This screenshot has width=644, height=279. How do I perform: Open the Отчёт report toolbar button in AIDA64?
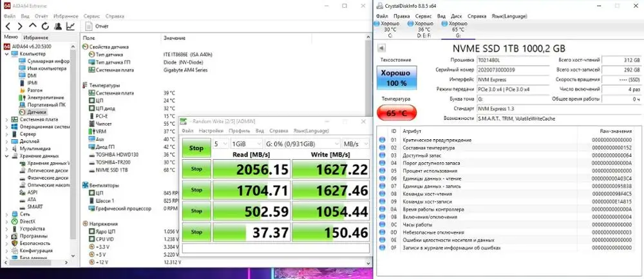97,26
